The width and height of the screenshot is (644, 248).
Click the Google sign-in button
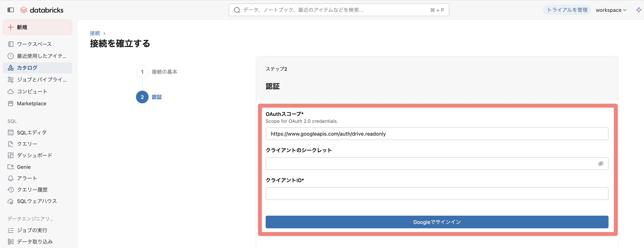437,222
